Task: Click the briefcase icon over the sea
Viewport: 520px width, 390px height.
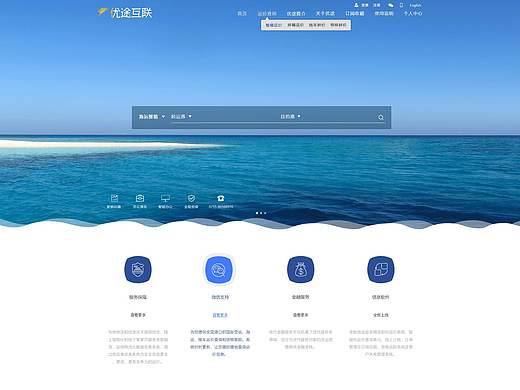Action: (x=140, y=198)
